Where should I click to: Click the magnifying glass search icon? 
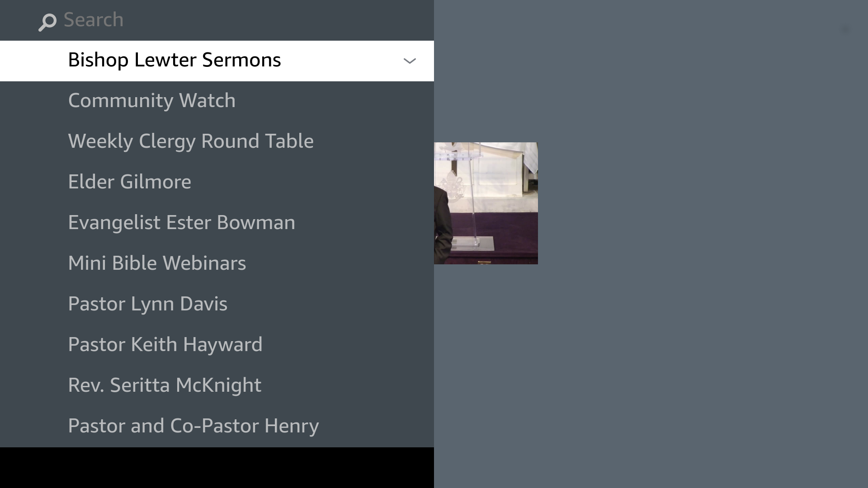[47, 20]
